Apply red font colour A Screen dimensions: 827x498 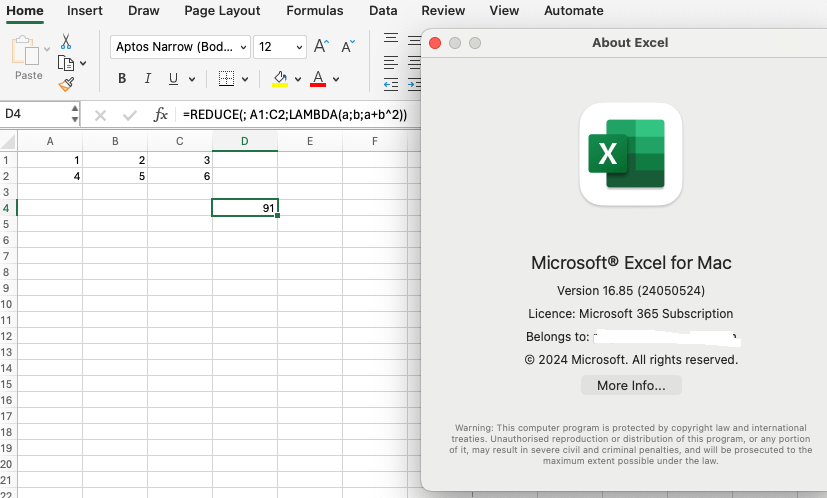tap(318, 79)
